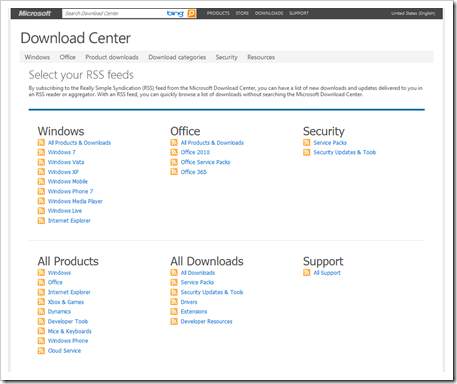Open Windows All Products & Downloads feed link

click(79, 143)
